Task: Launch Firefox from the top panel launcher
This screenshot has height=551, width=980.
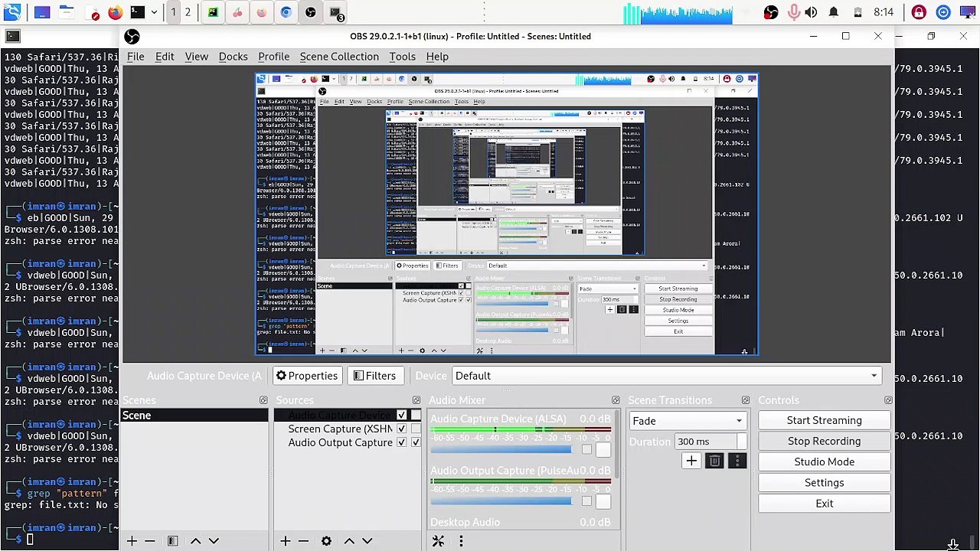Action: point(115,12)
